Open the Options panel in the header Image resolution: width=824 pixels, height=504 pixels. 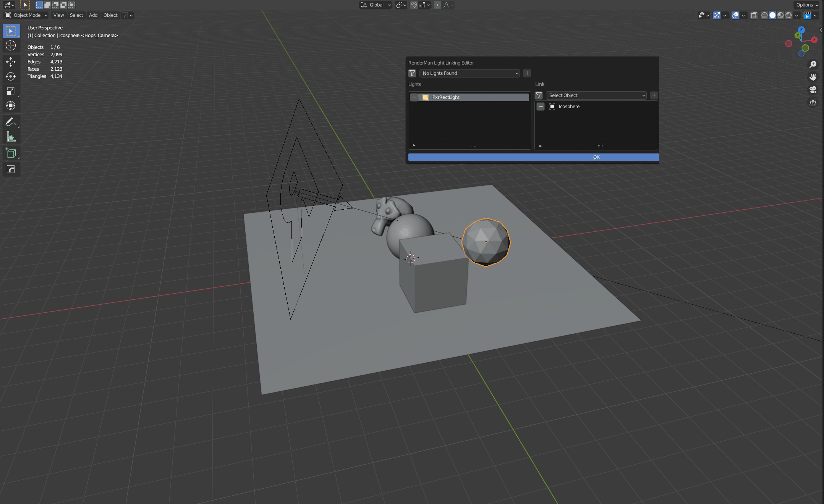(806, 5)
